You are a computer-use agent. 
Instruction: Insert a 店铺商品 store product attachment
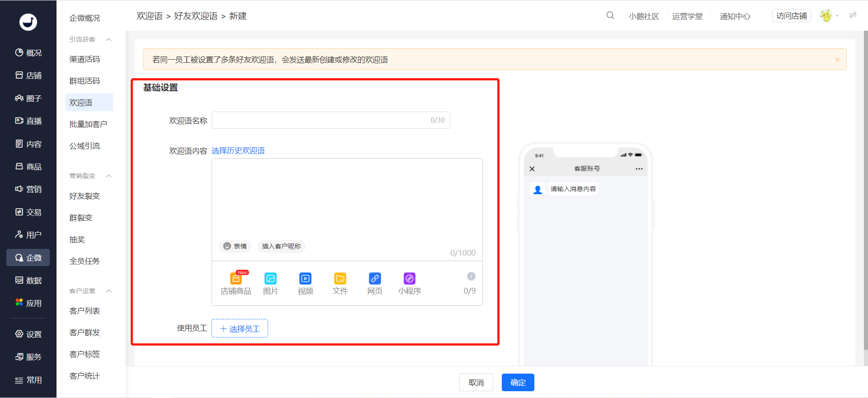tap(236, 284)
